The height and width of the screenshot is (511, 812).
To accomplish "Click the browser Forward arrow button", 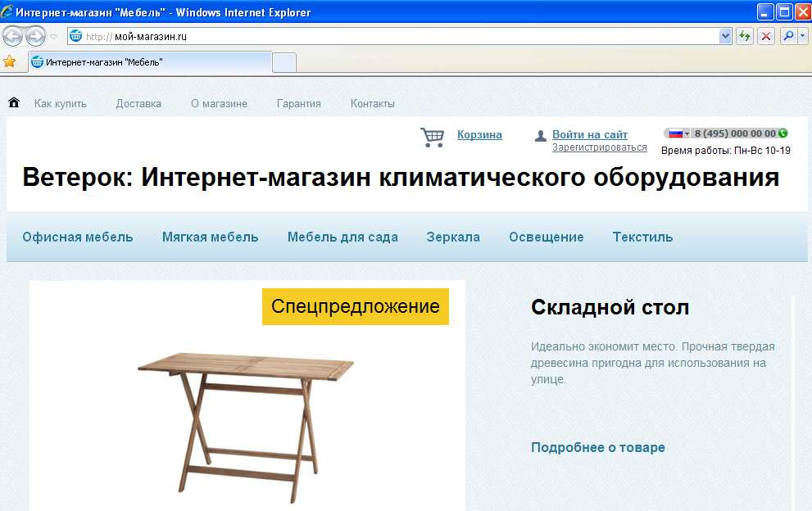I will (x=35, y=36).
